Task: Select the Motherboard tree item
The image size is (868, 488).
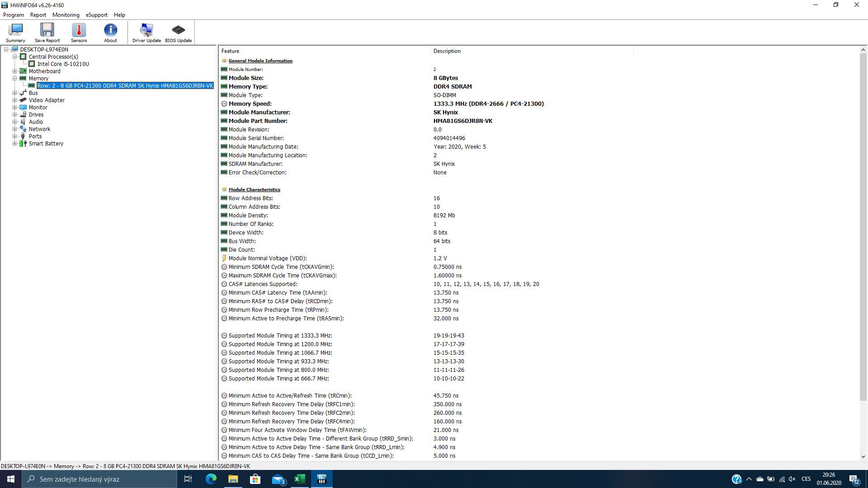Action: (44, 71)
